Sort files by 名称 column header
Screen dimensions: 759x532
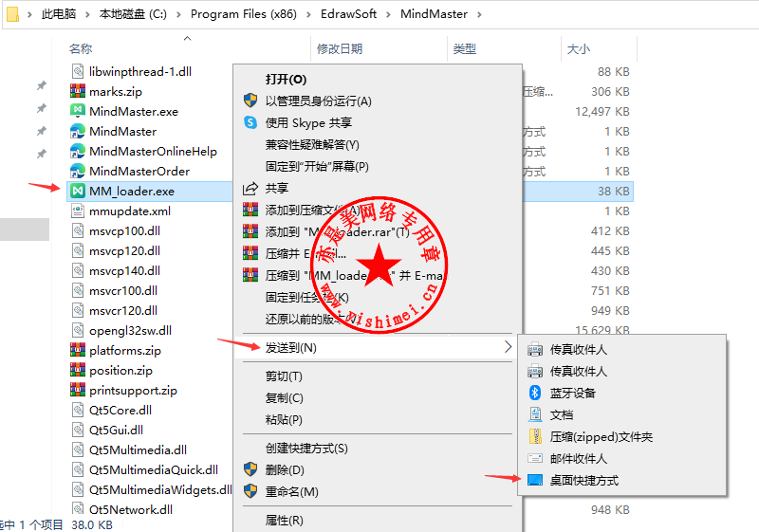[x=81, y=49]
